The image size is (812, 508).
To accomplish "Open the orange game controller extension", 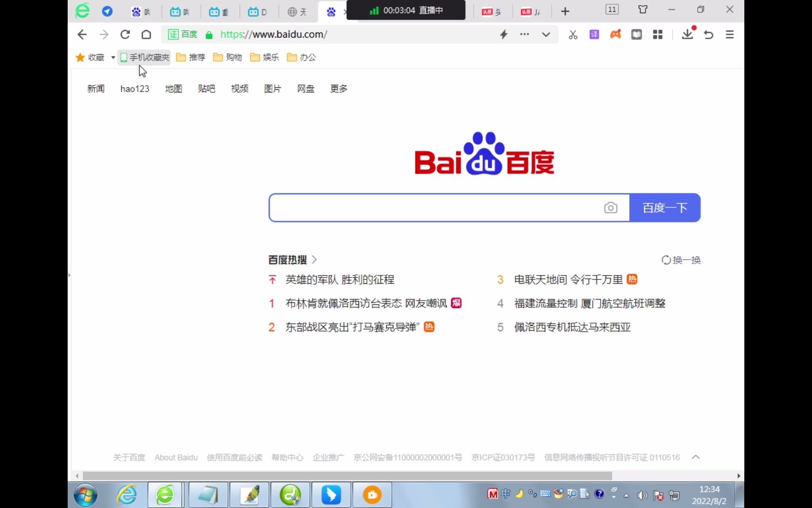I will pos(616,34).
